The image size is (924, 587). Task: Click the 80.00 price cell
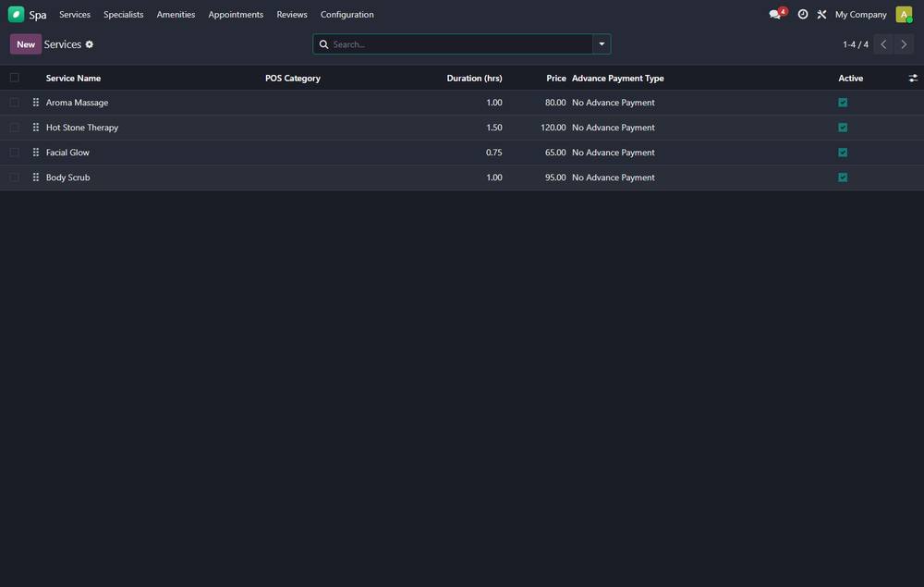click(555, 103)
